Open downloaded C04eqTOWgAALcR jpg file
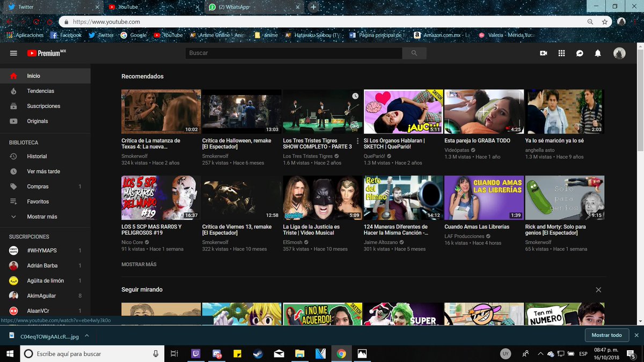The width and height of the screenshot is (644, 362). coord(45,336)
